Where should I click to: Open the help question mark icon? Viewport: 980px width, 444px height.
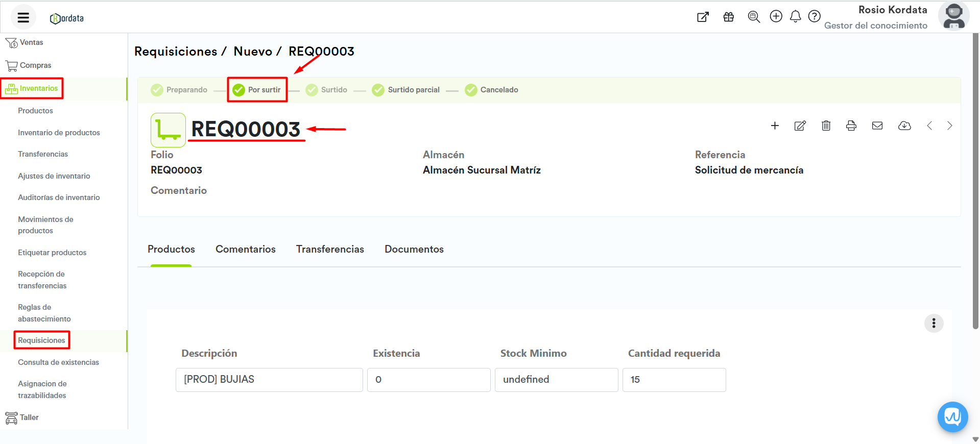tap(814, 17)
